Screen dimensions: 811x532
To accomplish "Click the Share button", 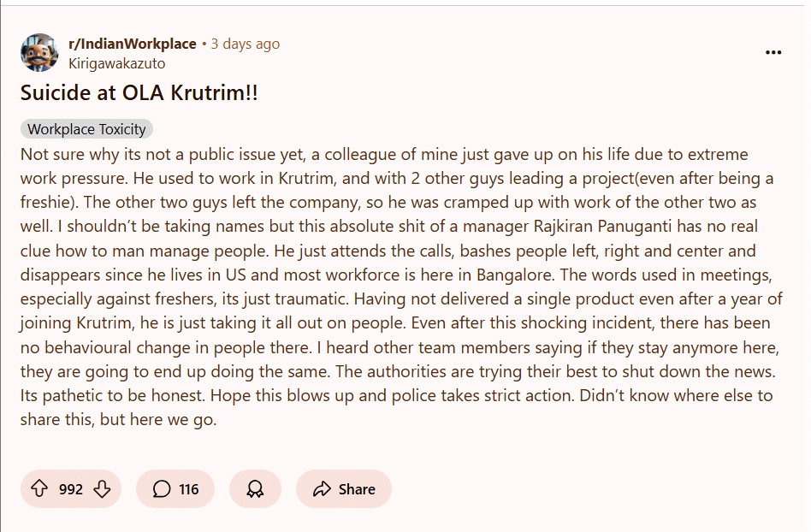I will coord(343,489).
